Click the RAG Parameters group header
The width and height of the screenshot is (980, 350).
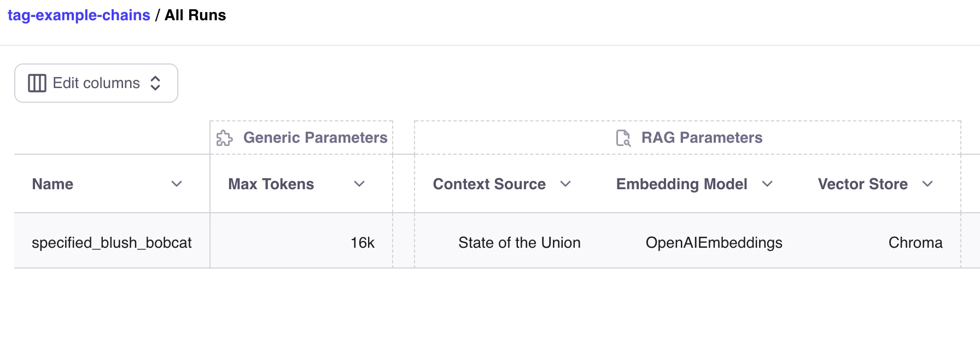pos(702,138)
